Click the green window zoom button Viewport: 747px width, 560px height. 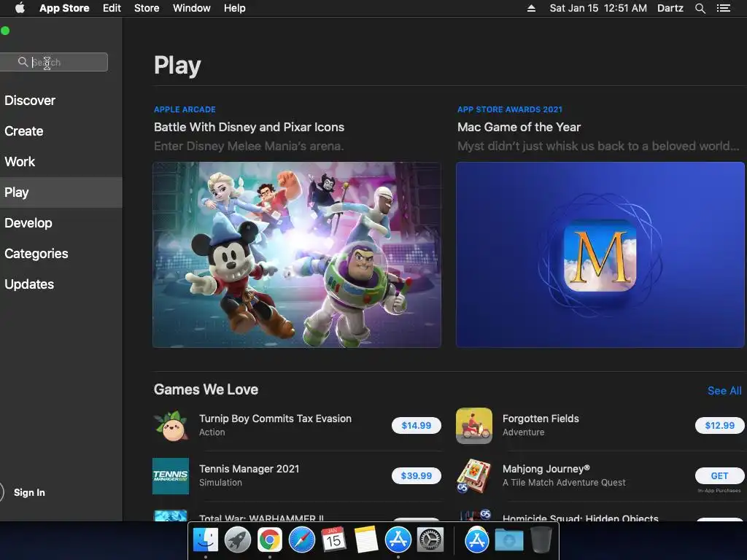click(5, 31)
